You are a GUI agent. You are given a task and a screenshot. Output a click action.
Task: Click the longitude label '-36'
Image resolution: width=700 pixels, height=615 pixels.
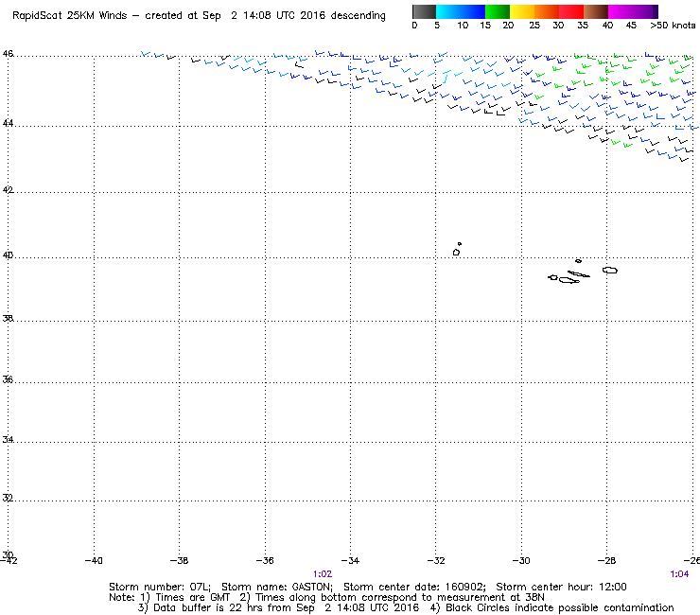(265, 560)
